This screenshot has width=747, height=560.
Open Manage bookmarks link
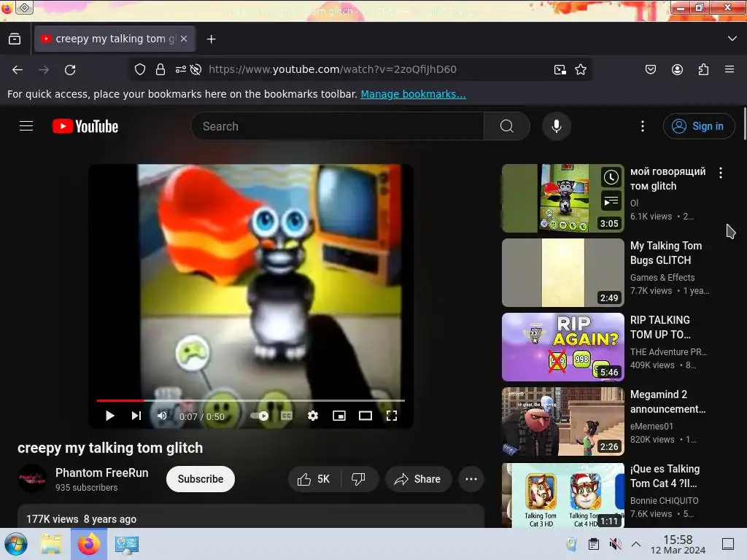coord(413,94)
